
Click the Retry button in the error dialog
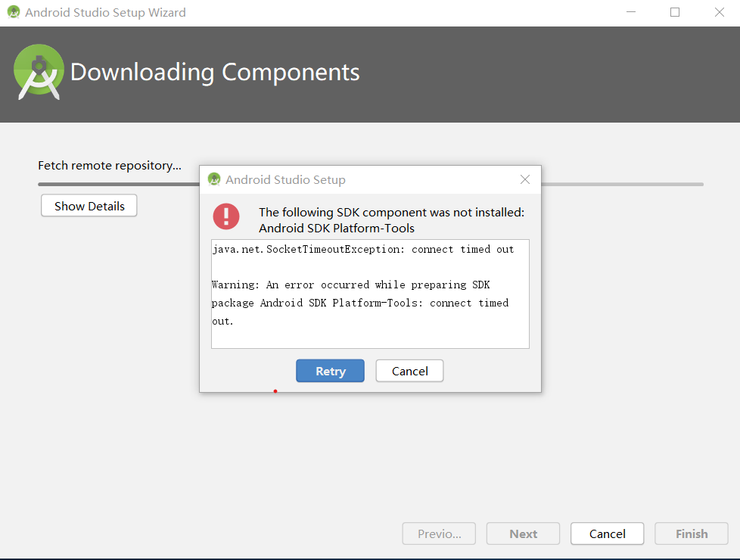click(330, 371)
